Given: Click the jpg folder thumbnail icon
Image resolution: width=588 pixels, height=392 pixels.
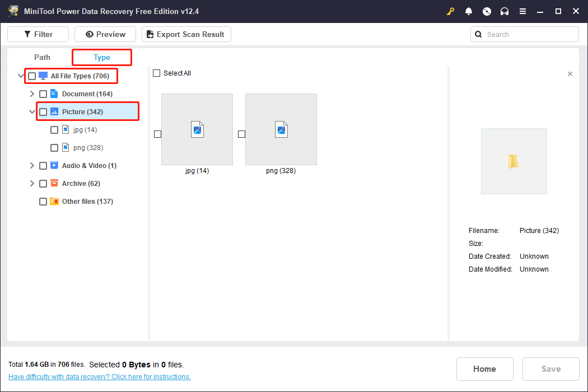Looking at the screenshot, I should point(197,129).
